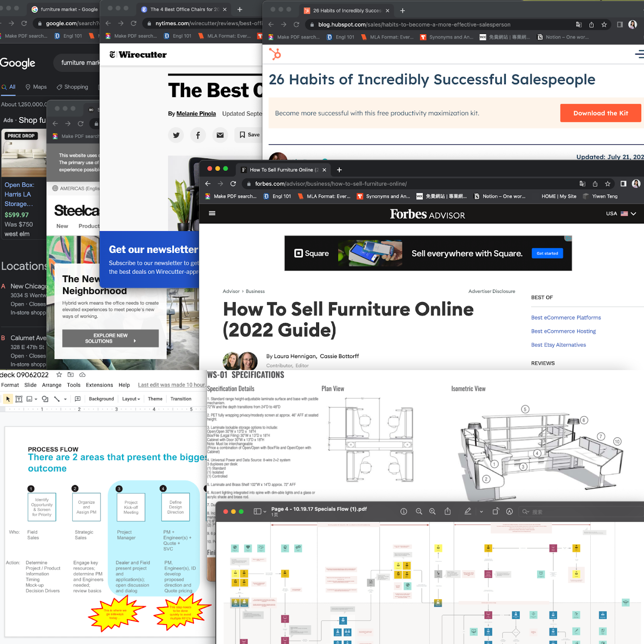This screenshot has width=644, height=644.
Task: Select the How To Sell Furniture Online tab
Action: pos(283,170)
